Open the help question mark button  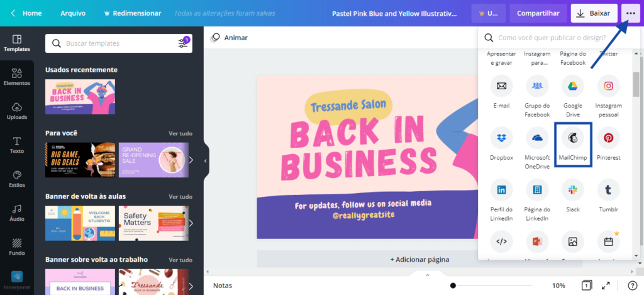click(x=633, y=285)
